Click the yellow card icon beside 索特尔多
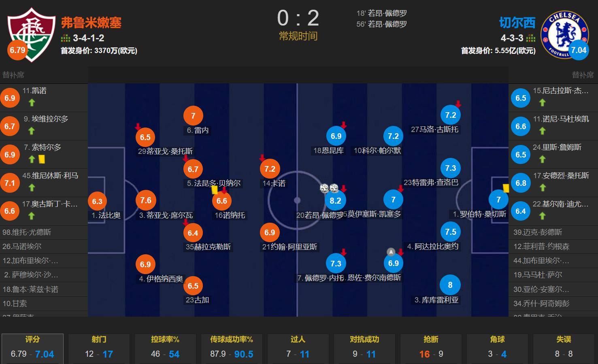 pyautogui.click(x=41, y=159)
